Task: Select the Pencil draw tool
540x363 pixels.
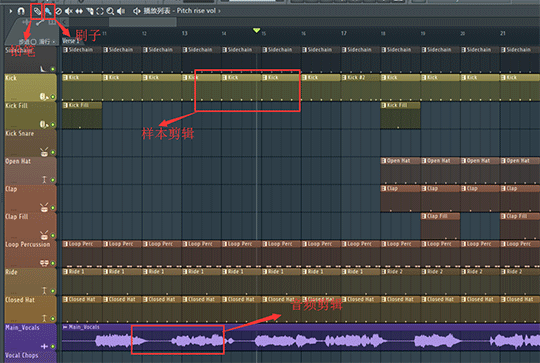Action: [x=37, y=12]
